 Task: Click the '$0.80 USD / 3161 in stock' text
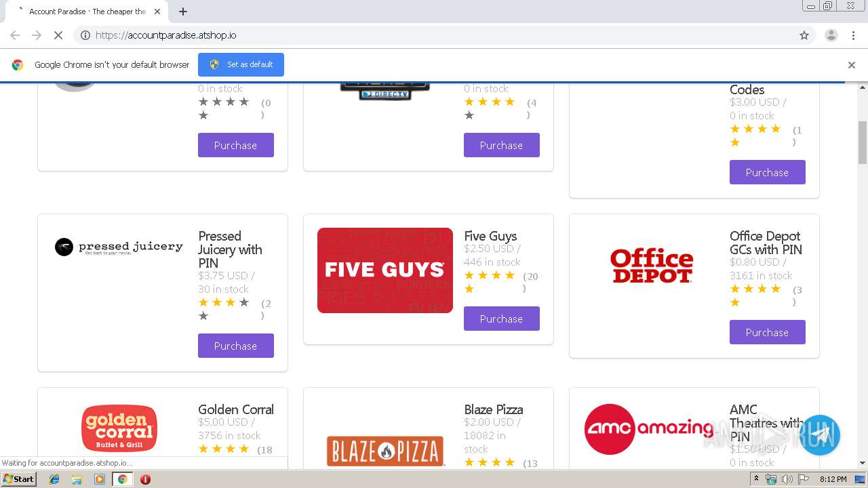pyautogui.click(x=761, y=269)
